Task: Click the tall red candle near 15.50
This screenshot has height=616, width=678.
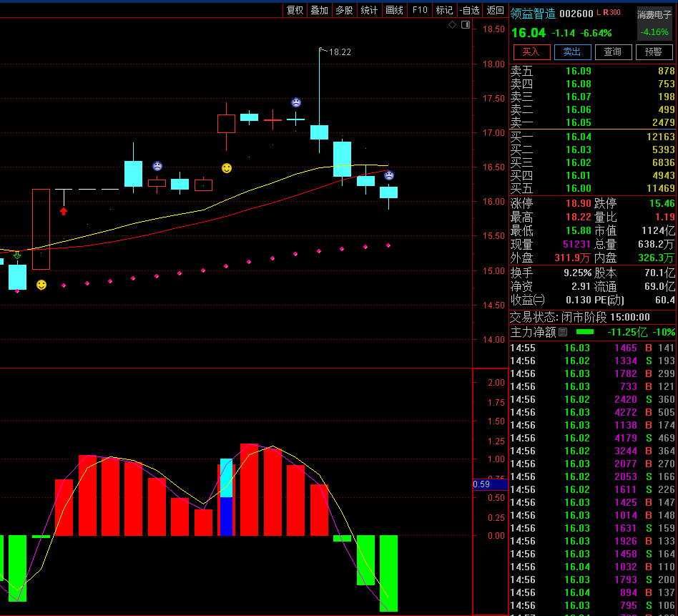Action: (41, 229)
